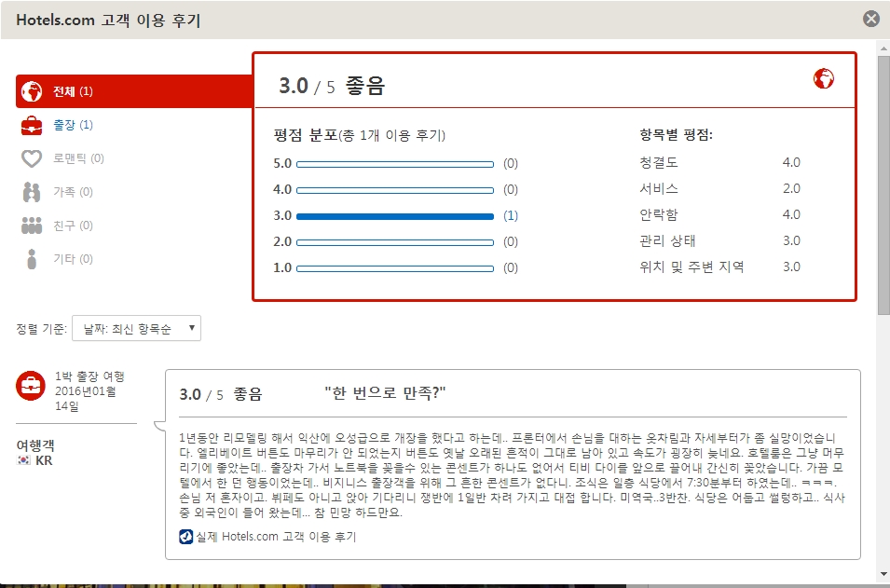Click the scrollbar down arrow
The image size is (890, 588).
click(x=883, y=574)
